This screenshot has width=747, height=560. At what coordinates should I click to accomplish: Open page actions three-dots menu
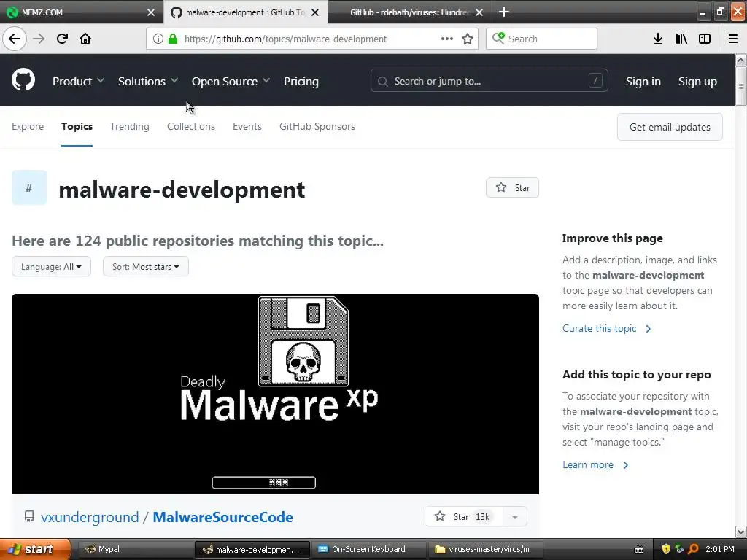[x=447, y=39]
